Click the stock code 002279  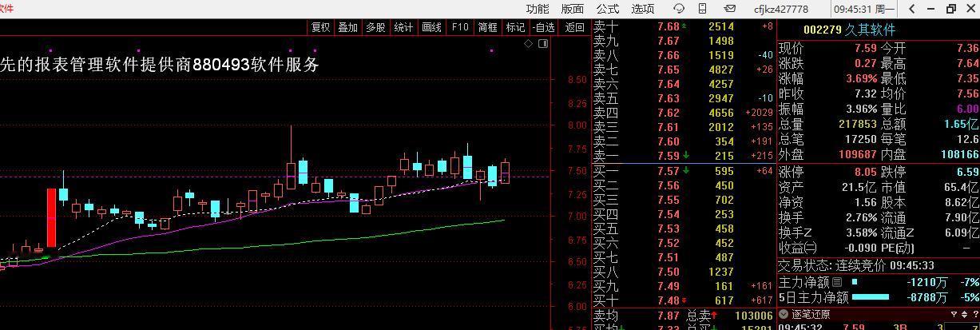(823, 30)
